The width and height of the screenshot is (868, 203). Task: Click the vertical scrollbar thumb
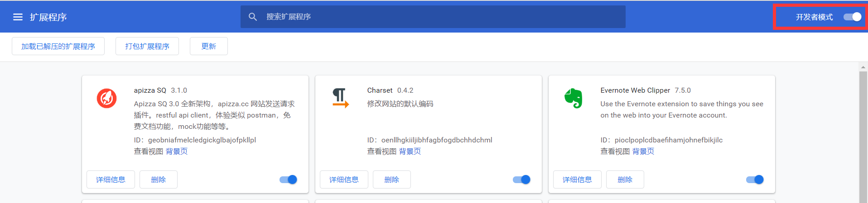863,137
